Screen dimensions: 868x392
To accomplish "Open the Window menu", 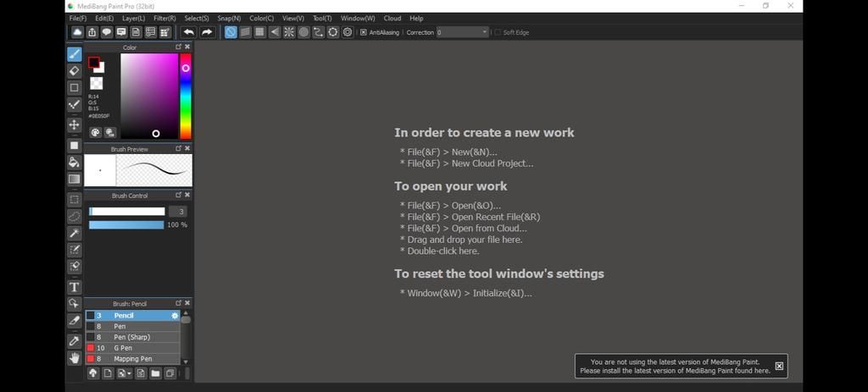I will [x=358, y=19].
